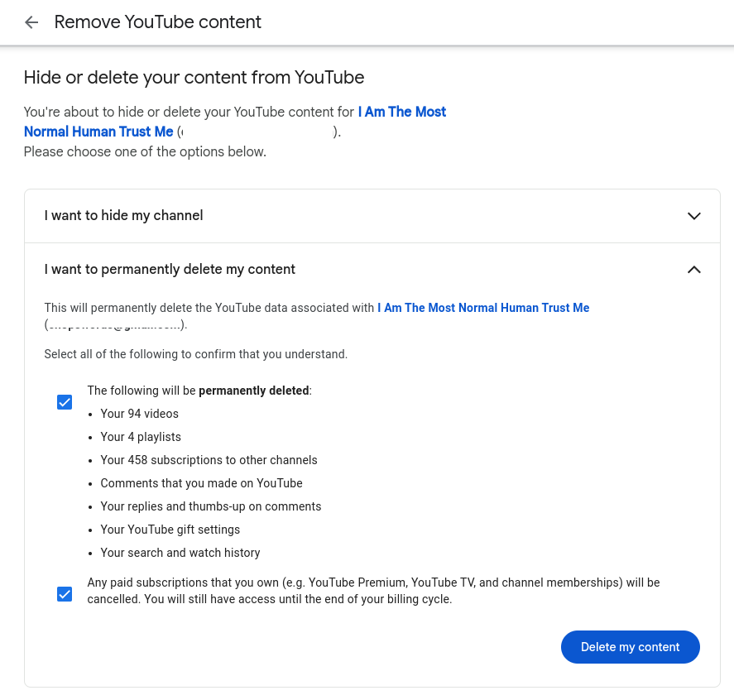The height and width of the screenshot is (700, 734).
Task: Expand the 'I want to hide my channel' chevron
Action: tap(693, 216)
